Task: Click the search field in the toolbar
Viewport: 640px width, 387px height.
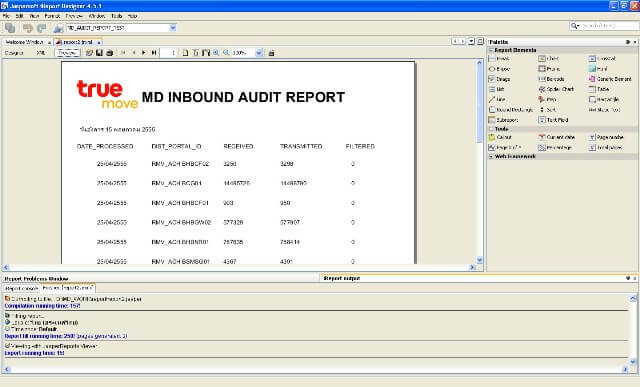Action: click(x=603, y=26)
